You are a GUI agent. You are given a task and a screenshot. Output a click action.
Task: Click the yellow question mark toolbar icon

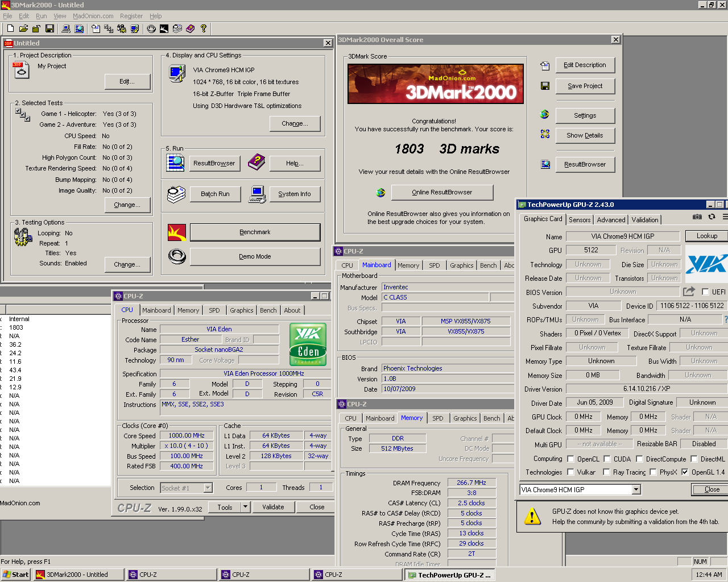204,28
